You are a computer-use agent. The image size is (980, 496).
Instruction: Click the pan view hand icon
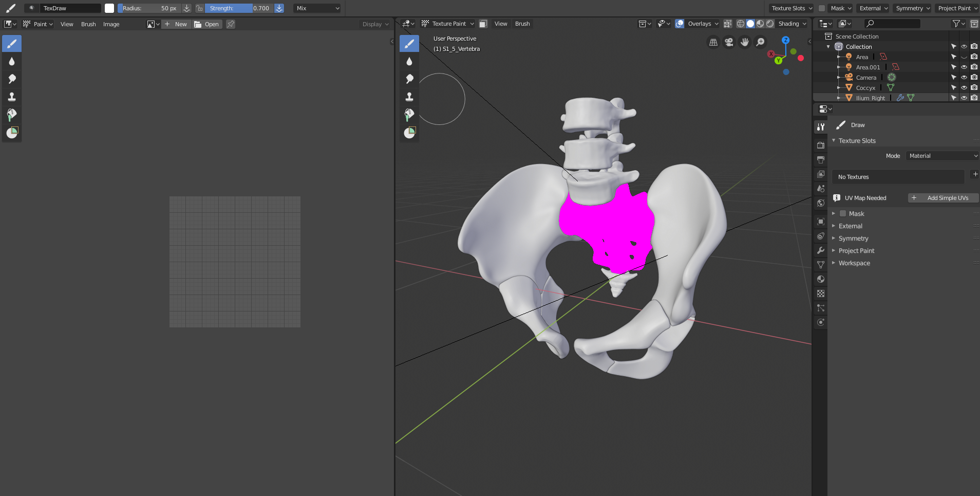[x=745, y=42]
